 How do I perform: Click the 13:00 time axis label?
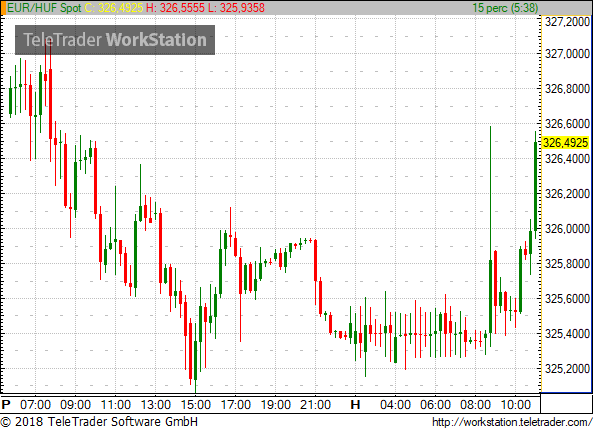tap(155, 405)
